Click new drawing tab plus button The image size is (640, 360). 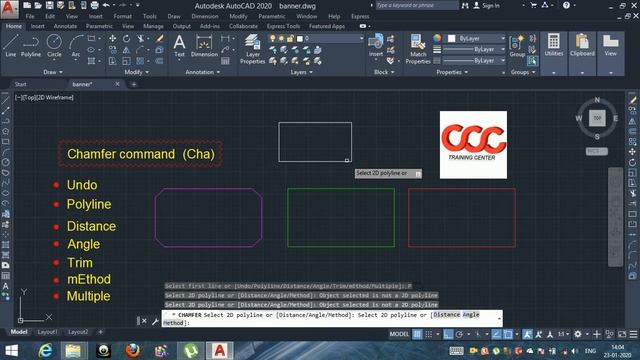[x=133, y=84]
